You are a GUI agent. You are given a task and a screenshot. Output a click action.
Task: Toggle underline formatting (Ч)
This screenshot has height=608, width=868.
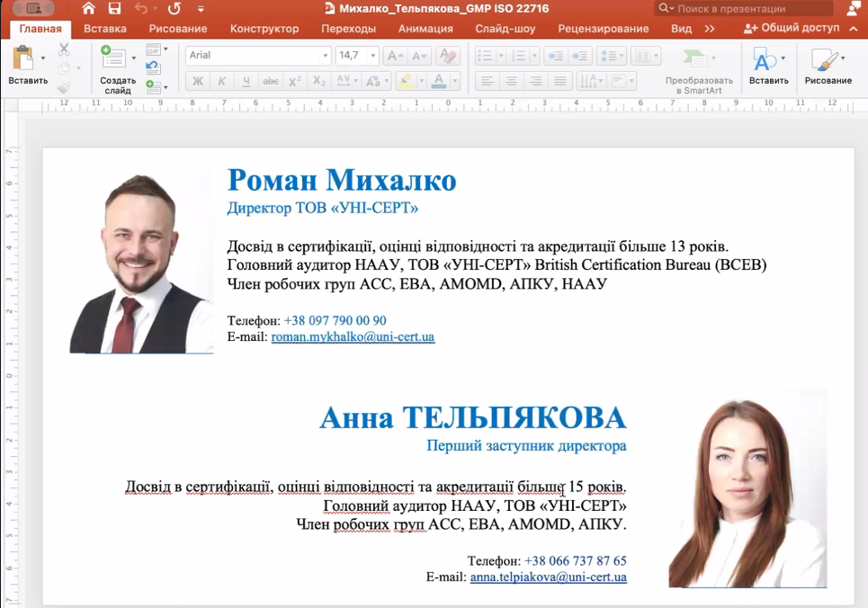tap(246, 82)
